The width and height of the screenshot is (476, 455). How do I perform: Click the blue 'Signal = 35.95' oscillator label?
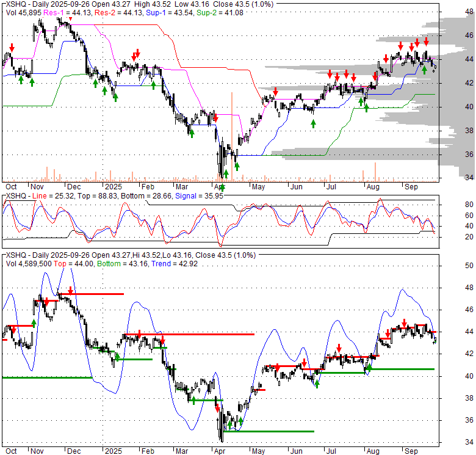coord(199,196)
